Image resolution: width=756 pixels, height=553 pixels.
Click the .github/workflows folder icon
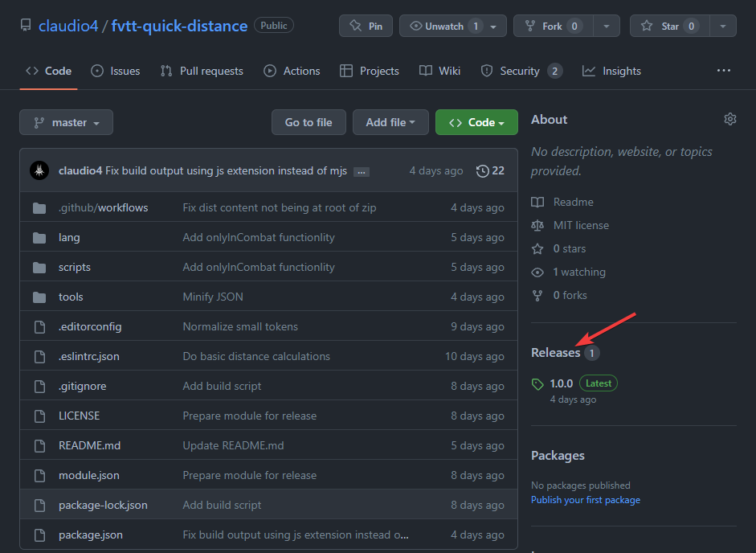point(39,207)
